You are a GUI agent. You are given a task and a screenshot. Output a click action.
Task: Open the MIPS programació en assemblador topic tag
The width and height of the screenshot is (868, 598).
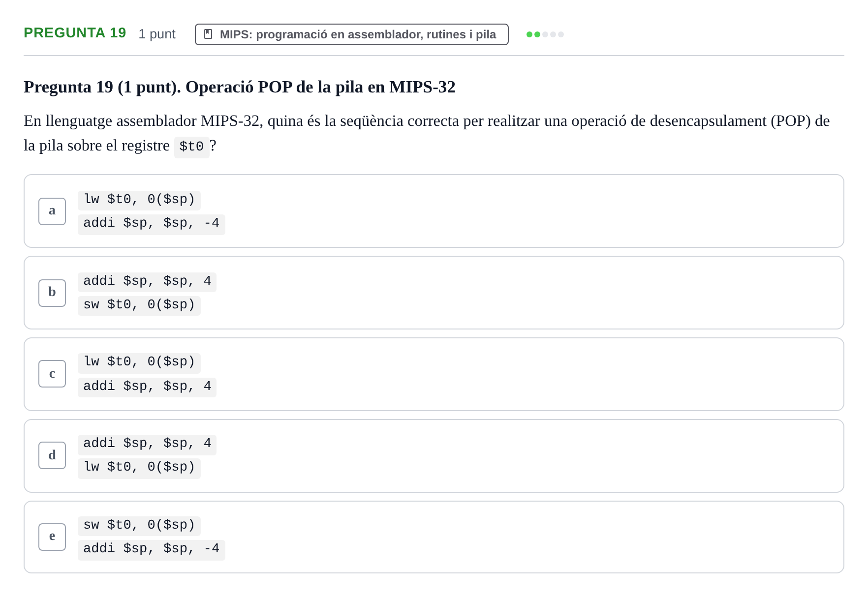(x=352, y=34)
